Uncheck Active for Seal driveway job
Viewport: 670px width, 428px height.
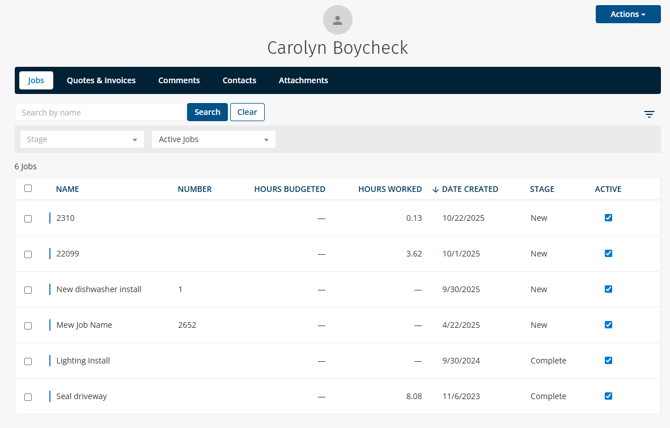tap(608, 396)
